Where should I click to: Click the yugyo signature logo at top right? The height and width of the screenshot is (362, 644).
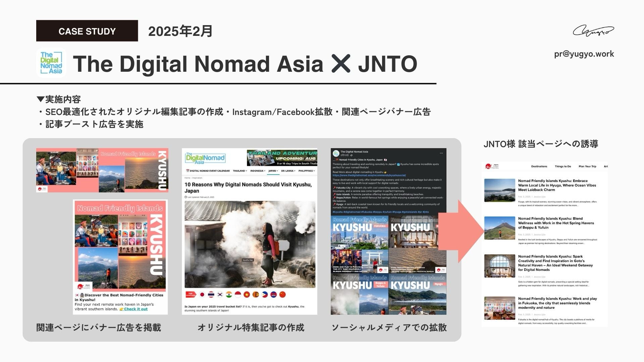(x=593, y=31)
